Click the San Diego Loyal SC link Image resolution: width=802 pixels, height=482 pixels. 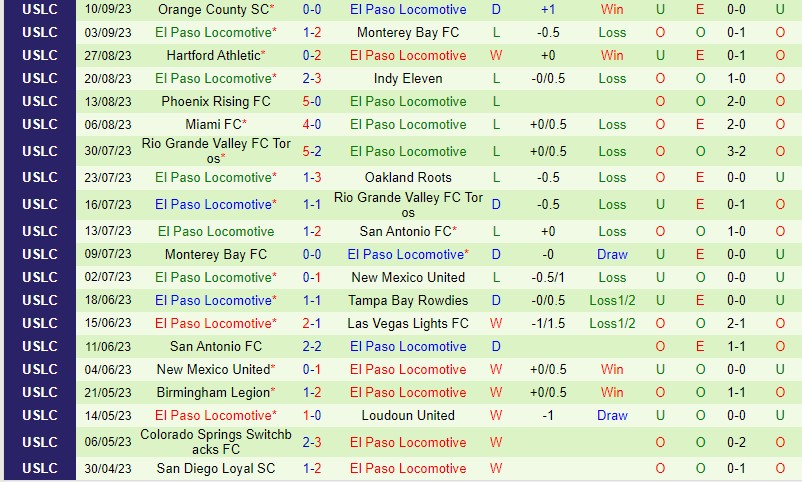pos(216,468)
